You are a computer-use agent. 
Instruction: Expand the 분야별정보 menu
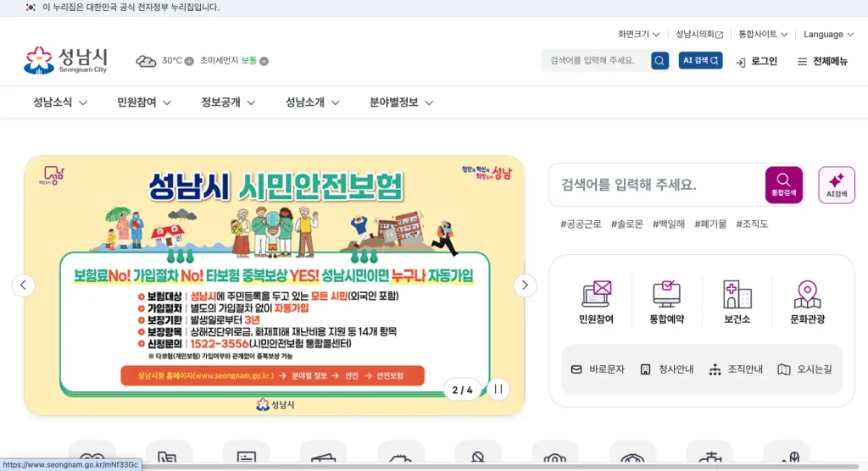[401, 103]
